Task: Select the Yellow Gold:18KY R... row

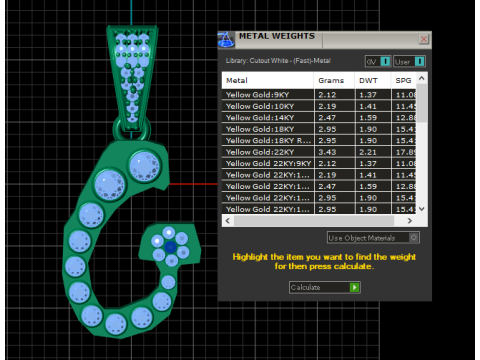Action: point(319,141)
